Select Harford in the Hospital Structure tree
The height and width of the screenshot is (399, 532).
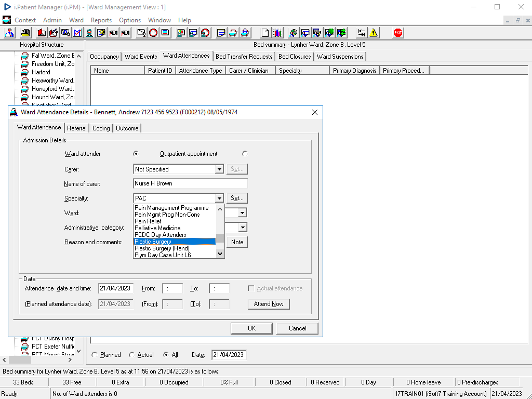coord(41,72)
